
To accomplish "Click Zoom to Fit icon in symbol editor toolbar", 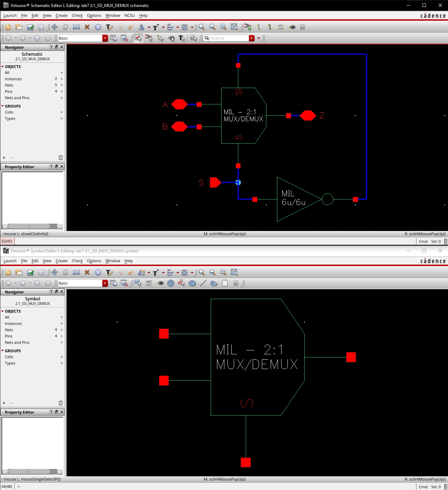I will [x=223, y=272].
